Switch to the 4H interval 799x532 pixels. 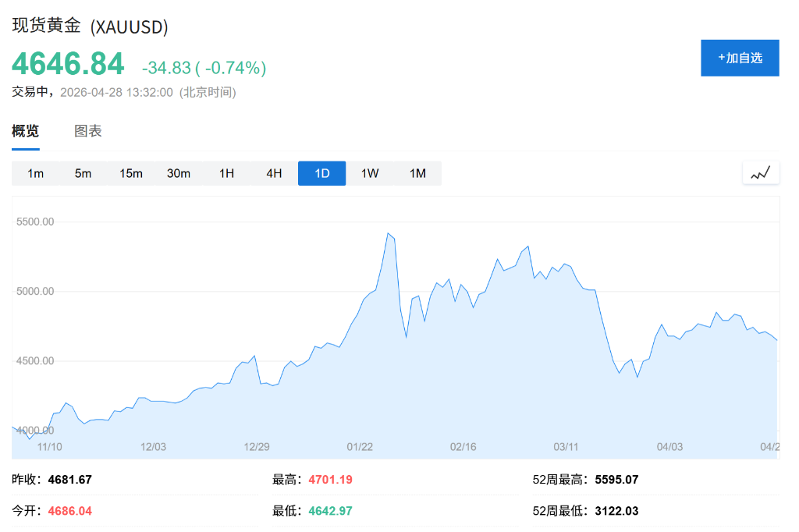274,173
